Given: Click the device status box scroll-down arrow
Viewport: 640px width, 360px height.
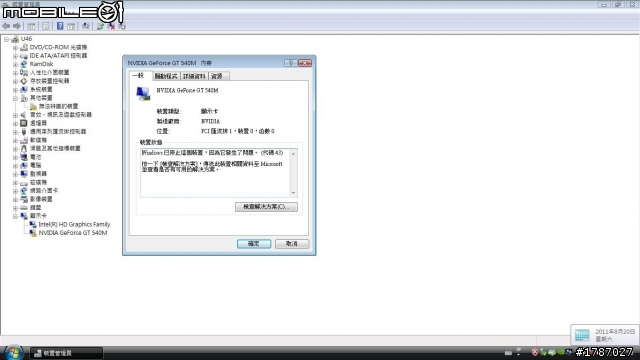Looking at the screenshot, I should (293, 193).
